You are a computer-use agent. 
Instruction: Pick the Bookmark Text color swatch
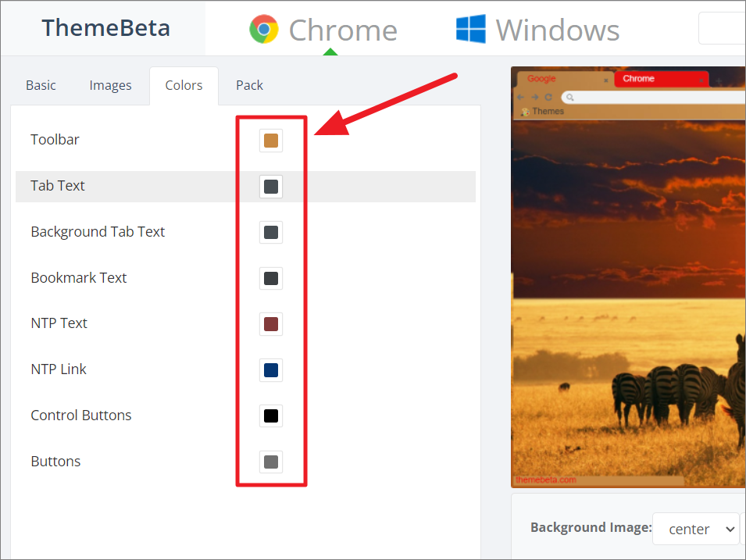pos(271,278)
